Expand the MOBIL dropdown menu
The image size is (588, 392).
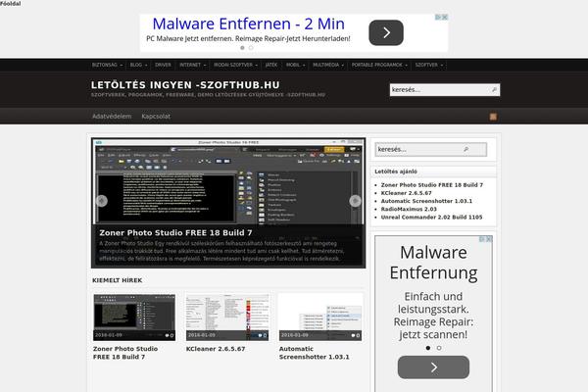(296, 65)
